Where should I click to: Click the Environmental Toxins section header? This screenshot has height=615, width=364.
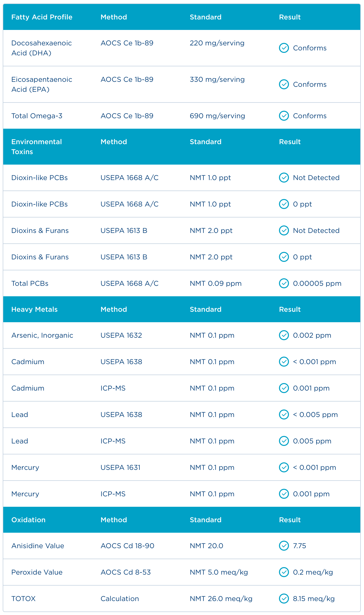pos(36,147)
